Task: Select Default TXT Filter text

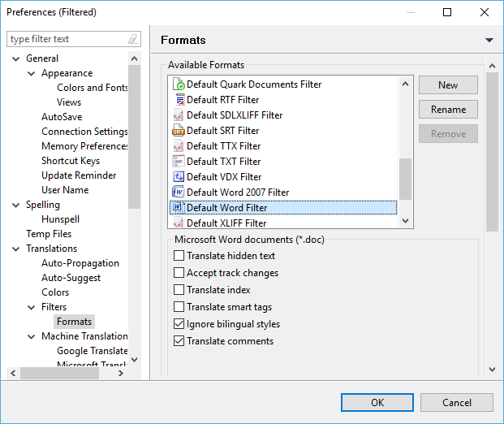Action: 223,162
